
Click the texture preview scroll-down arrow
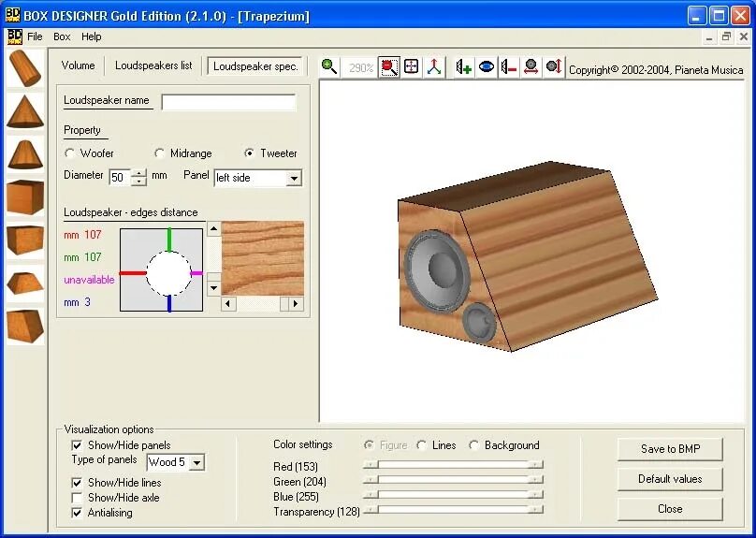(x=213, y=288)
